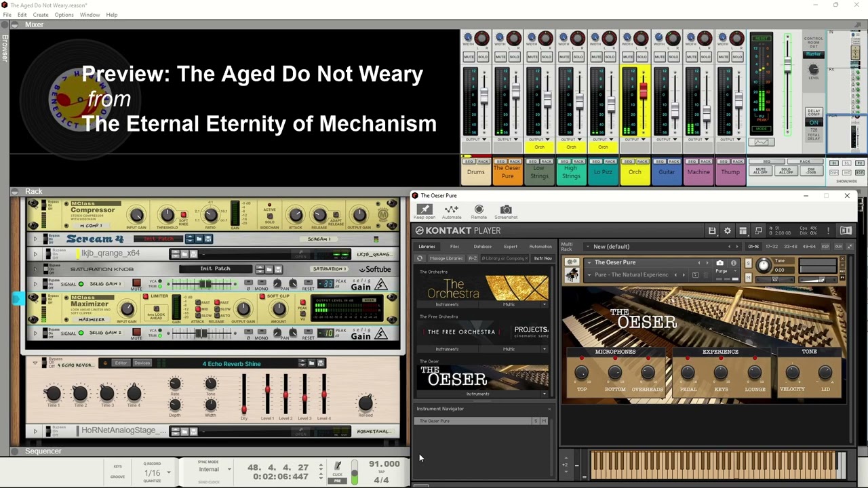Screen dimensions: 868x488
Task: Open the Remote icon in plugin toolbar
Action: tap(479, 210)
